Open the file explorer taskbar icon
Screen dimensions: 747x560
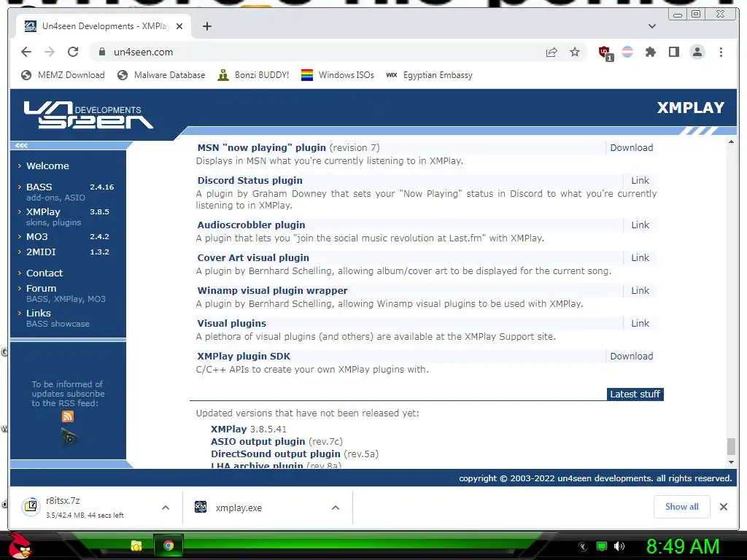point(136,545)
